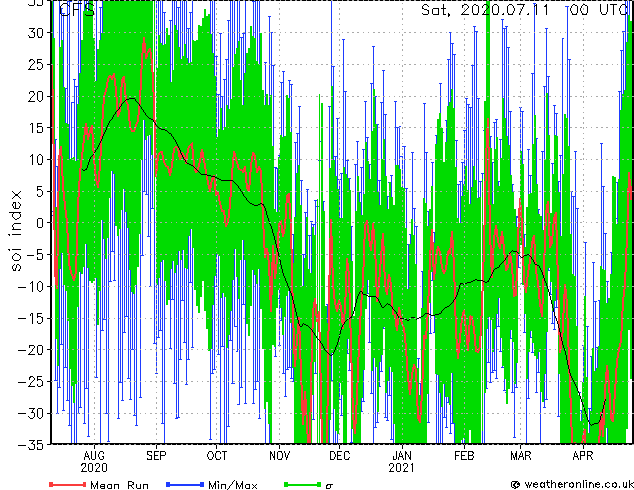Click the y-axis value 10
Image resolution: width=634 pixels, height=490 pixels.
coord(35,160)
